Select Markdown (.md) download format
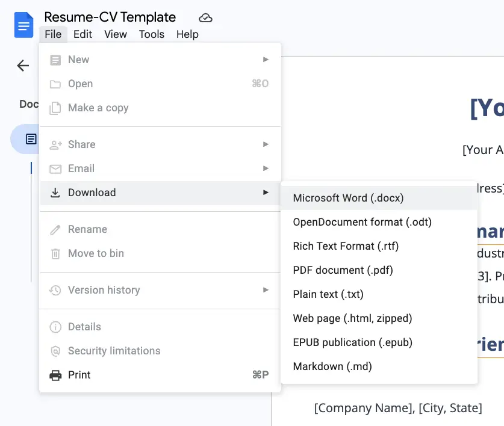The image size is (504, 426). [x=332, y=366]
